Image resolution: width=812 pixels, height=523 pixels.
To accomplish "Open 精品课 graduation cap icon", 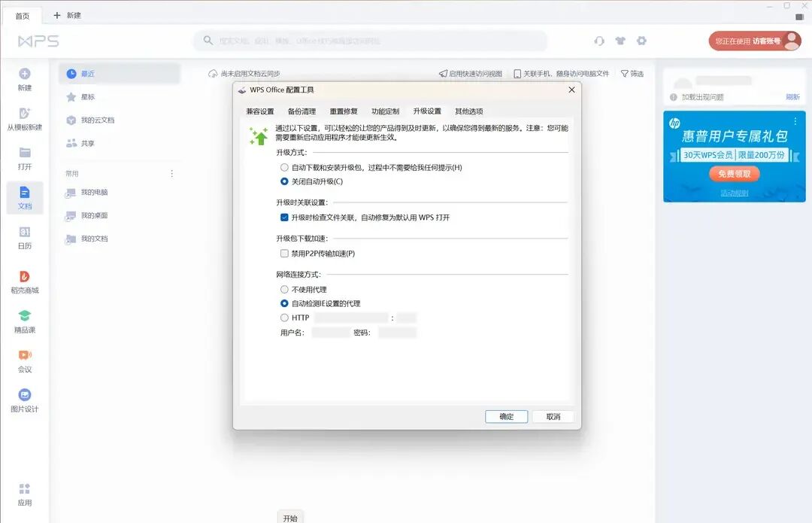I will coord(24,315).
